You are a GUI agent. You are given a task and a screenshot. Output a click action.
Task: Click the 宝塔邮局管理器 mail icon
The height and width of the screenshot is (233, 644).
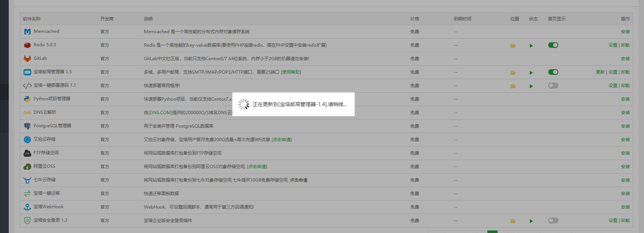pos(27,72)
